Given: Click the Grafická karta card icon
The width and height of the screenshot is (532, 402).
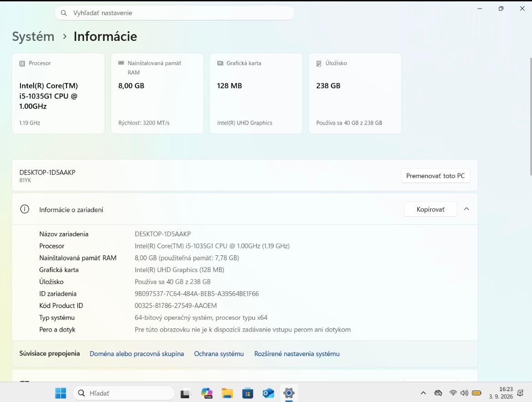Looking at the screenshot, I should coord(220,63).
